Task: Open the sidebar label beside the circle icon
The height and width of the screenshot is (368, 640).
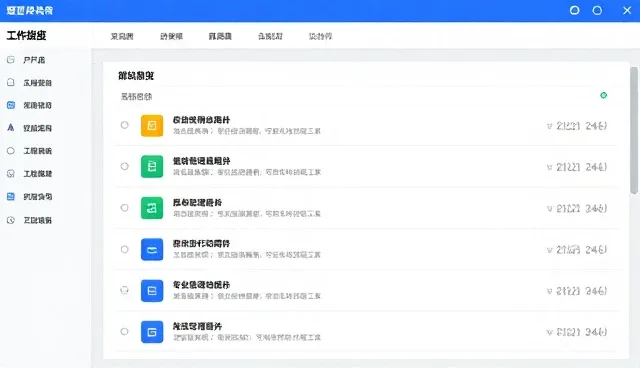Action: 37,151
